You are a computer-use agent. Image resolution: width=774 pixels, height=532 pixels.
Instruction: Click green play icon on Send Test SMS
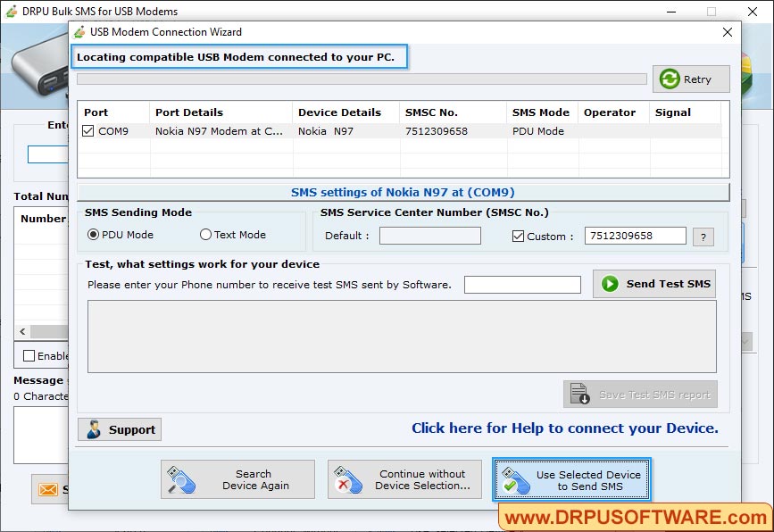610,284
